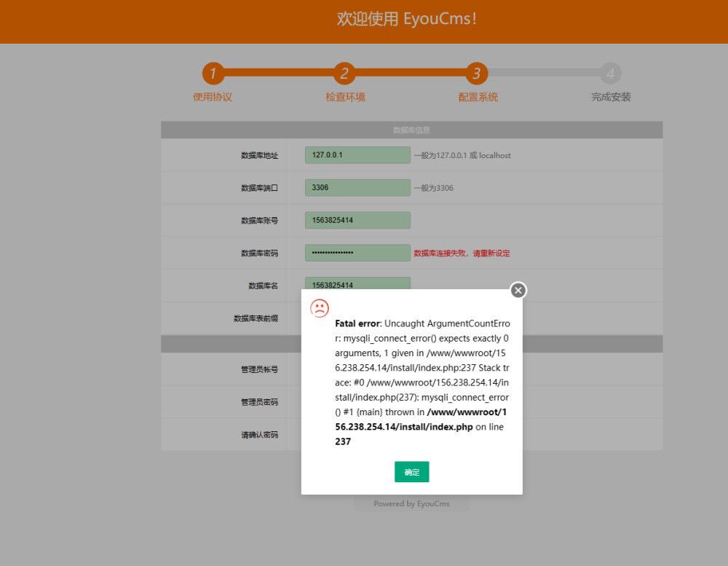Click the 数据库密码 label
728x566 pixels.
(x=260, y=253)
